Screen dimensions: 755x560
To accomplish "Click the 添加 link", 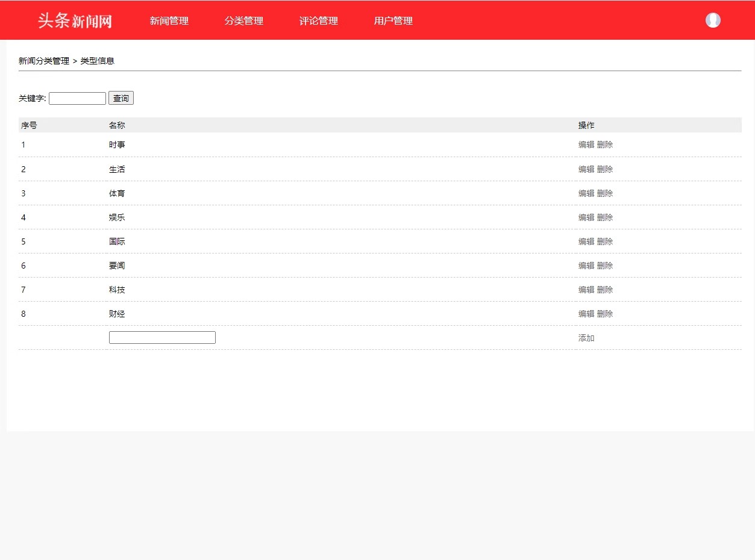I will (586, 338).
